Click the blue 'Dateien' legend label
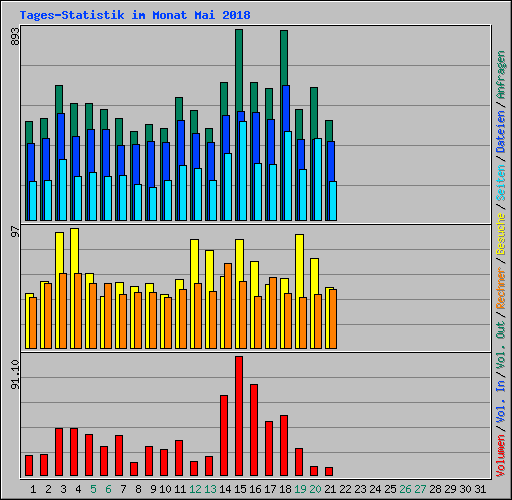 [501, 132]
